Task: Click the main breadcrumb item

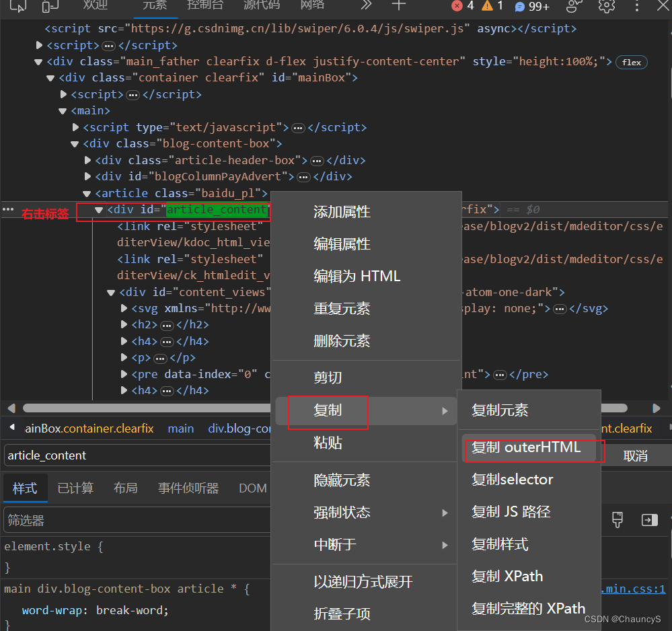Action: point(181,429)
